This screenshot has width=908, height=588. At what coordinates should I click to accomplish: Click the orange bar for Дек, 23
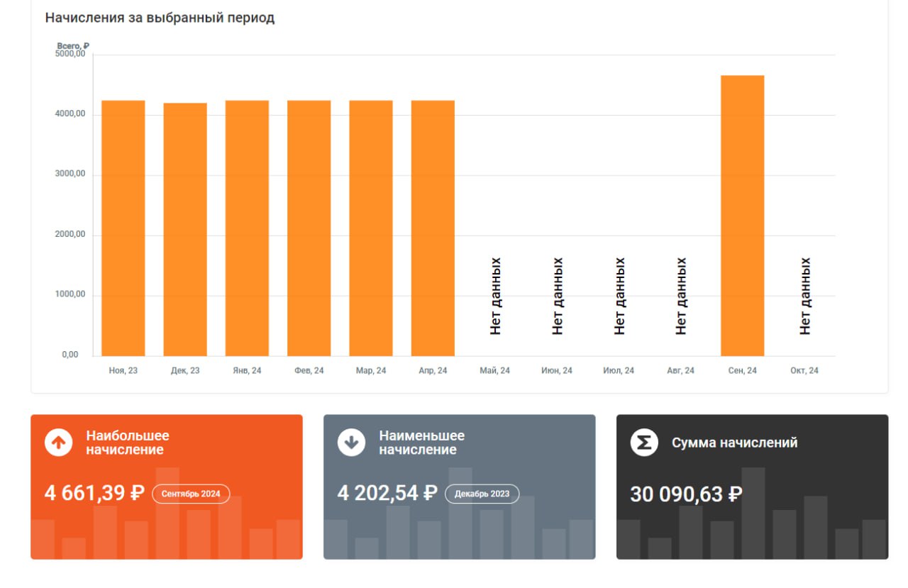pos(185,230)
